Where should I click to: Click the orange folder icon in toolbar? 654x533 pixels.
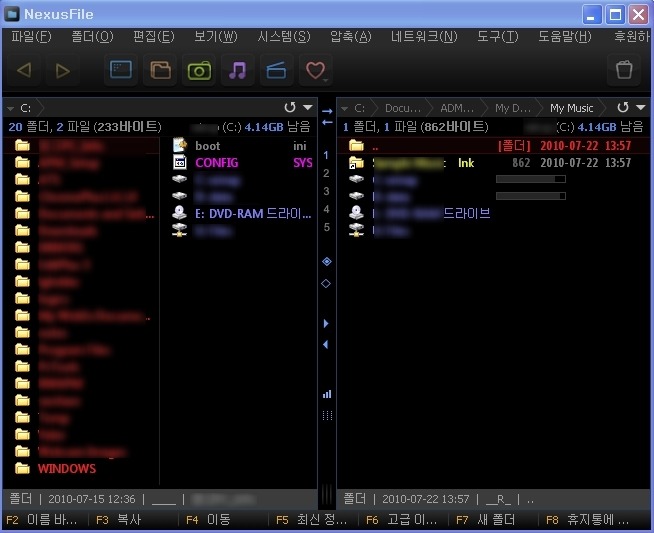point(160,70)
